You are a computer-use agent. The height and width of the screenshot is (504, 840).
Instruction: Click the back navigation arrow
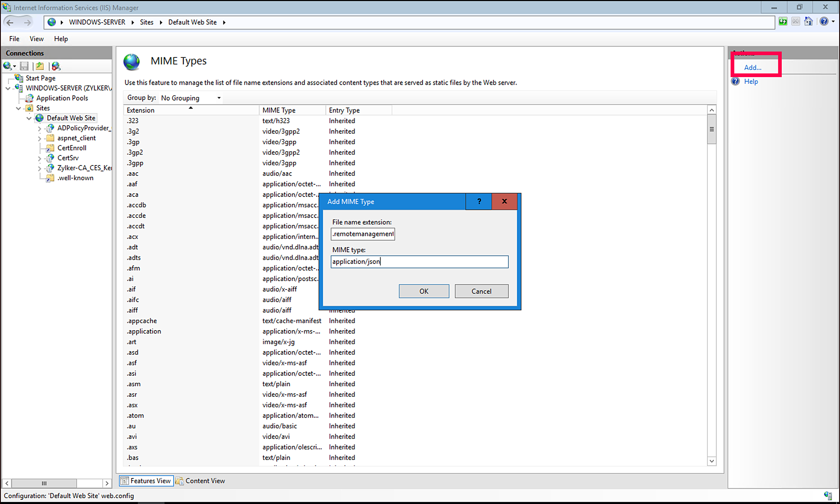pyautogui.click(x=10, y=22)
